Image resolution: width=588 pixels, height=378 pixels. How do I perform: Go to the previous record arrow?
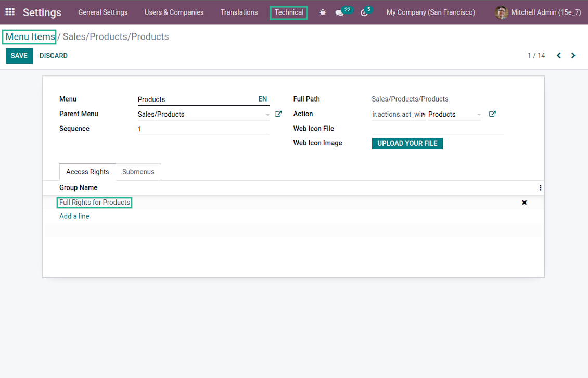point(559,56)
